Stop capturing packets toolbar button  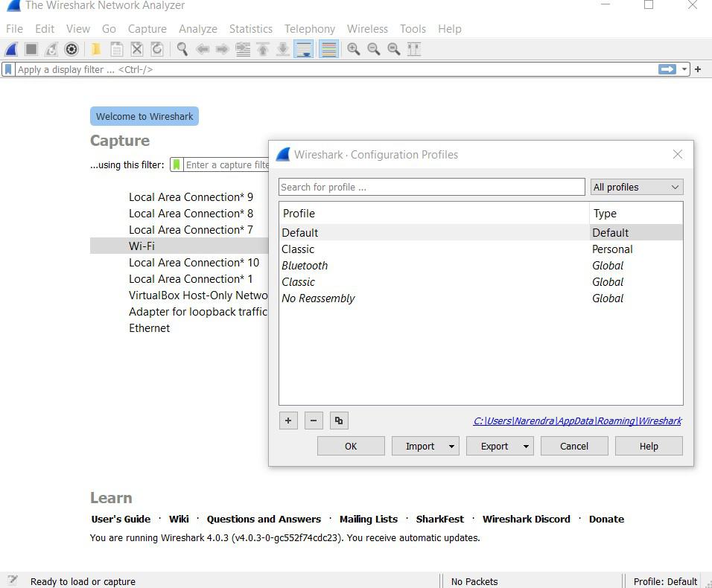point(31,49)
